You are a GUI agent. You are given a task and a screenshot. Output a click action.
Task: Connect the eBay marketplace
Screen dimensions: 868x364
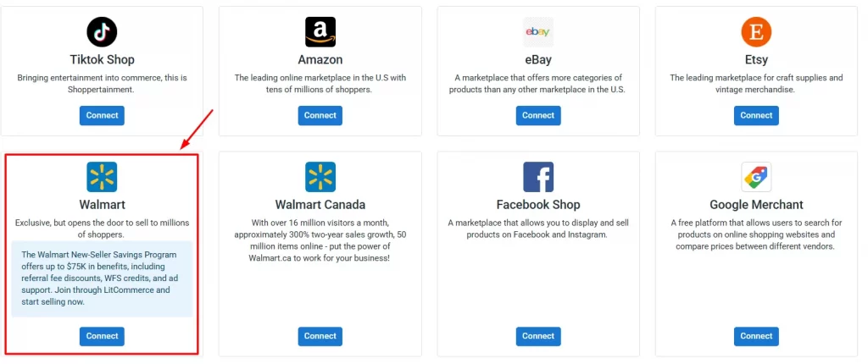[x=538, y=115]
